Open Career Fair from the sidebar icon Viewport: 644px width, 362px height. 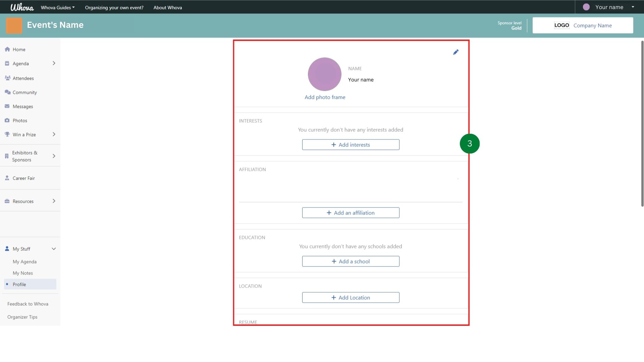[7, 178]
